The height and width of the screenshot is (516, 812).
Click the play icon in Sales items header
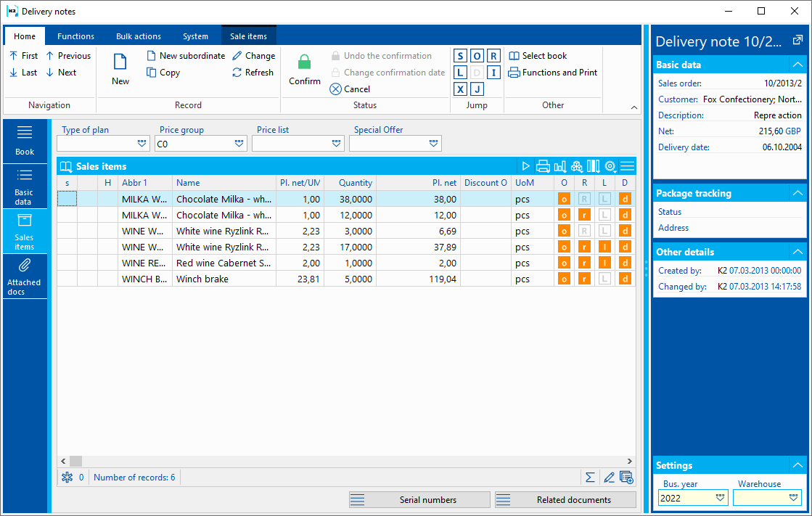coord(525,166)
